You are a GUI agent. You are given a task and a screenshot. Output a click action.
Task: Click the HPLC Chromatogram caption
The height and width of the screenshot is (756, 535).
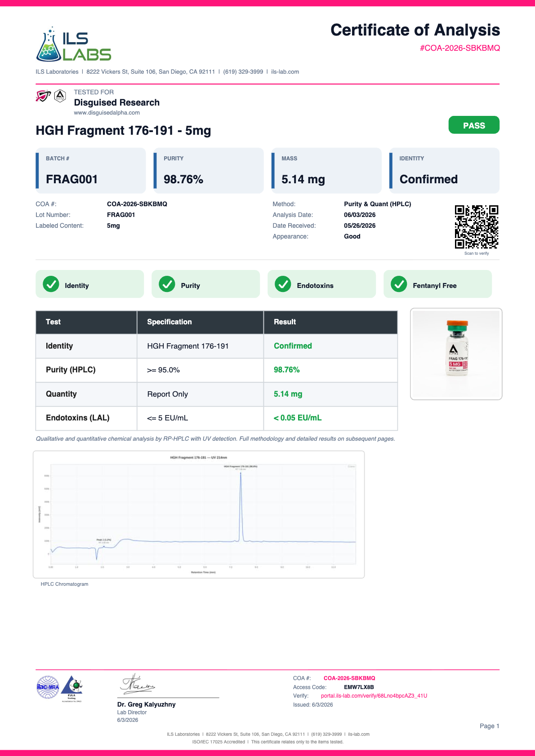64,584
